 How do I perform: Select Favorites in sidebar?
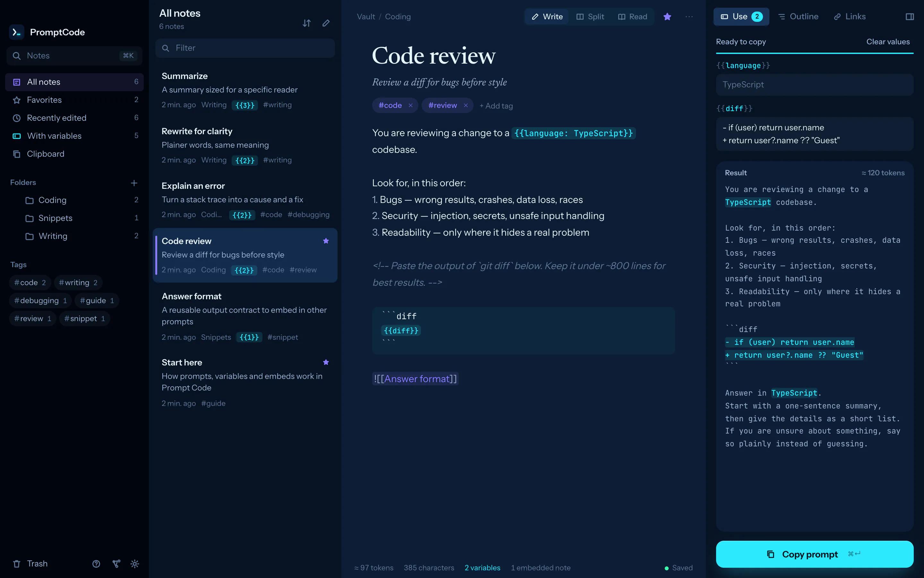coord(74,100)
